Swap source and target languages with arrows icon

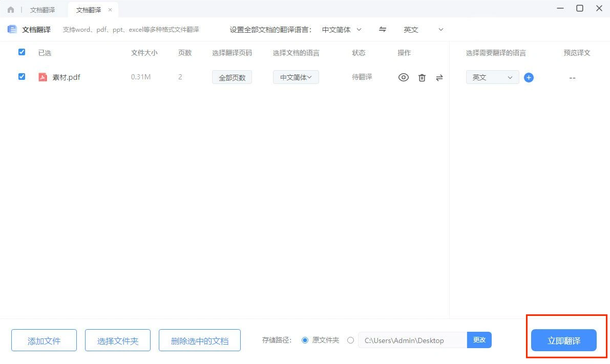point(382,29)
